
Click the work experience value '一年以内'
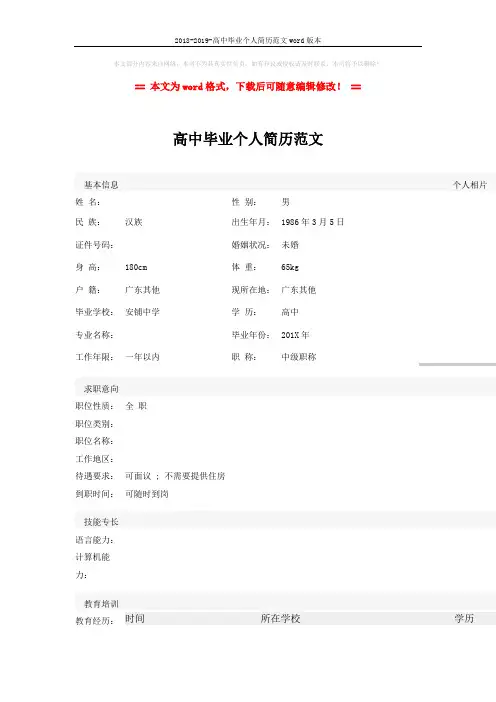(x=142, y=357)
